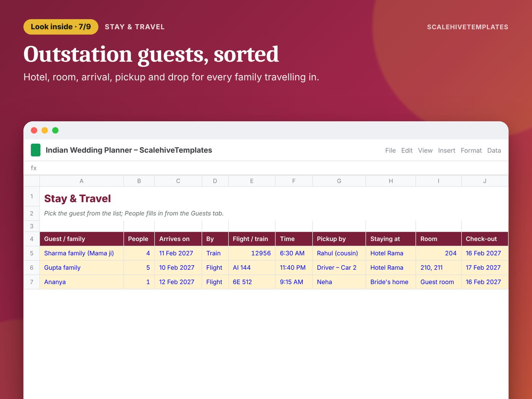Select the 'Gupta family' cell
The height and width of the screenshot is (399, 532).
click(x=82, y=268)
